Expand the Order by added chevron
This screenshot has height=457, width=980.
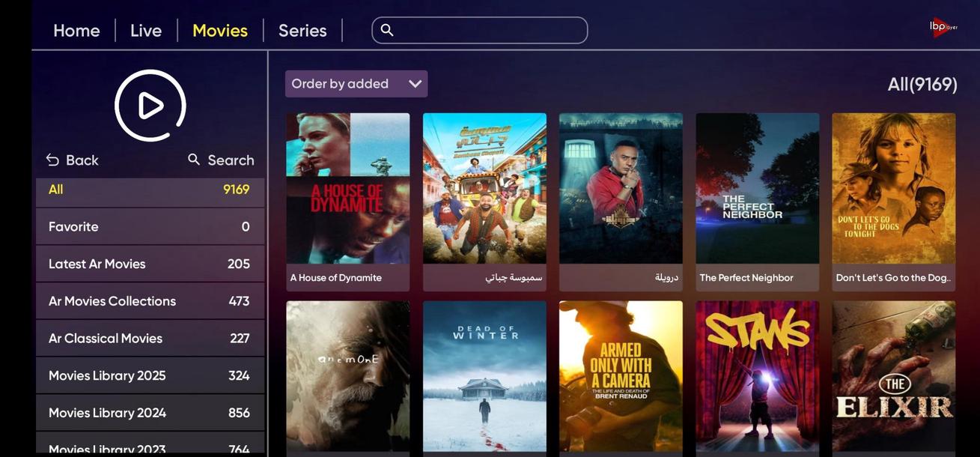tap(416, 84)
